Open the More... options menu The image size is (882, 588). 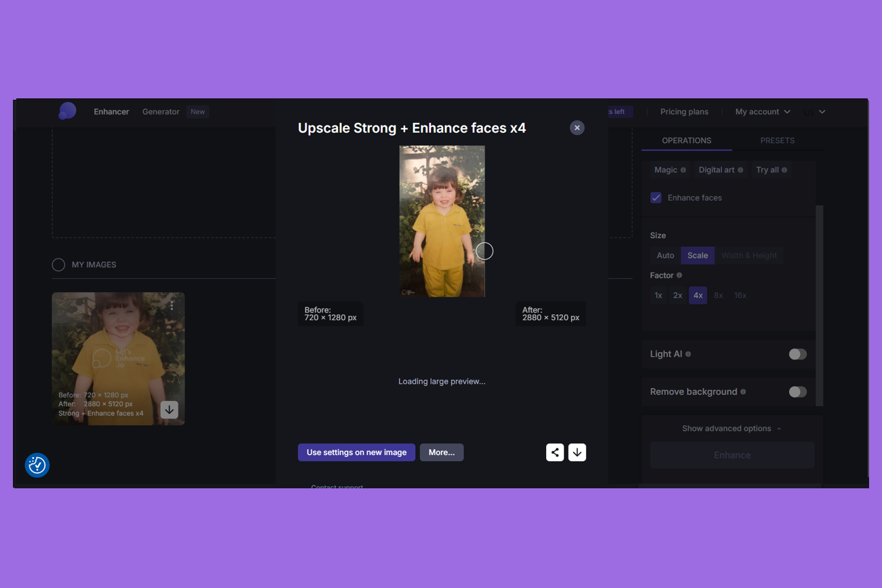click(442, 452)
